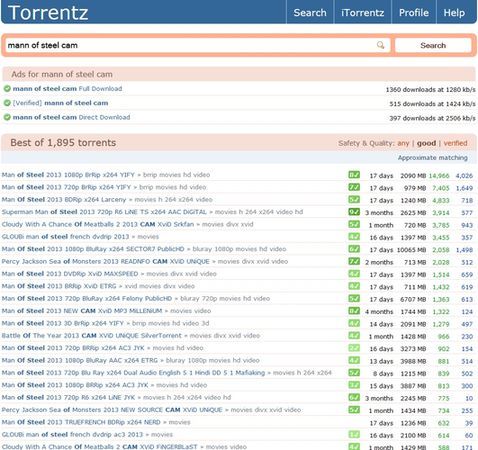Screen dimensions: 478x450
Task: Click verified badge for Cloudy Meatballs Srkfan row
Action: click(x=354, y=224)
